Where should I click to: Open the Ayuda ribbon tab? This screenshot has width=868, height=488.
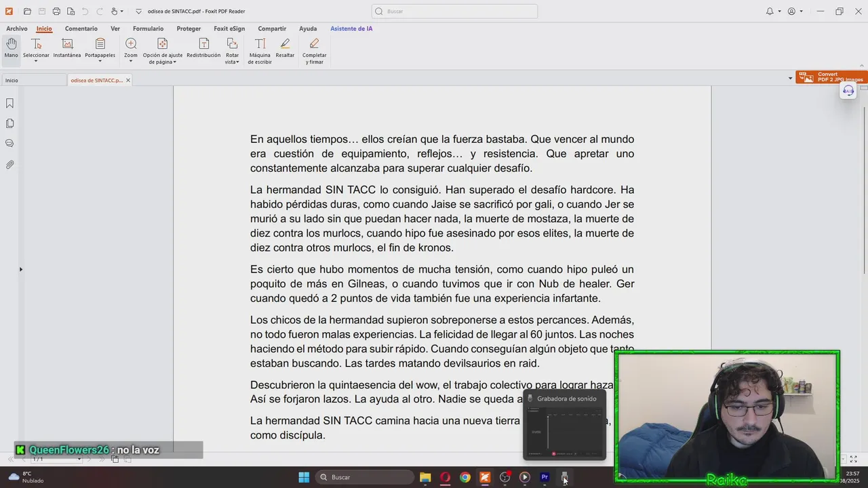[x=308, y=28]
